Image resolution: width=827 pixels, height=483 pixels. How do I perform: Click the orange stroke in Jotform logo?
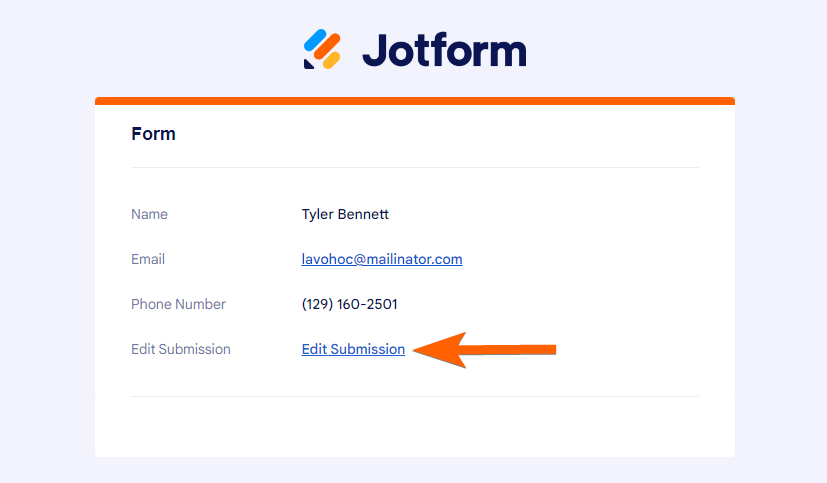click(x=326, y=48)
